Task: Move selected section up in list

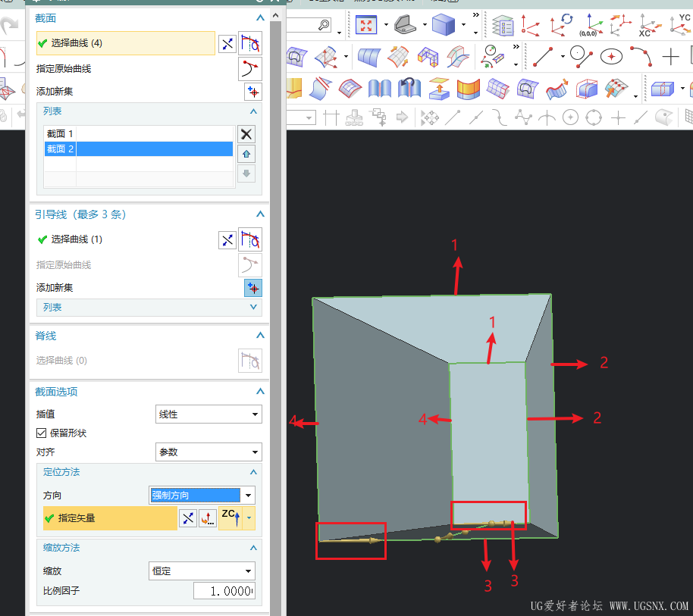Action: pyautogui.click(x=246, y=154)
